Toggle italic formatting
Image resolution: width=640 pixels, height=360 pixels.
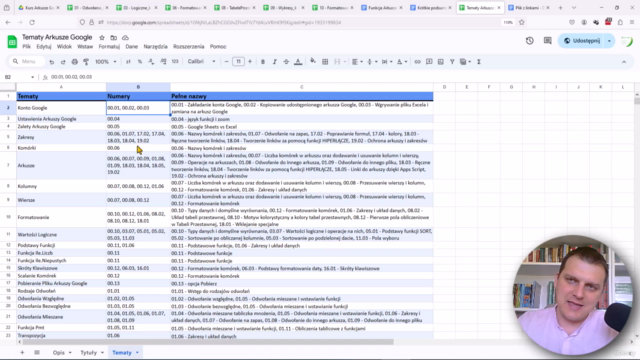coord(274,62)
